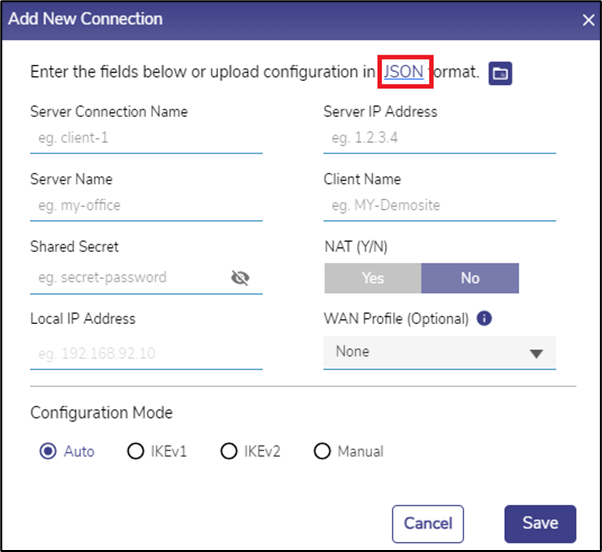
Task: Click the Cancel button
Action: pyautogui.click(x=428, y=523)
